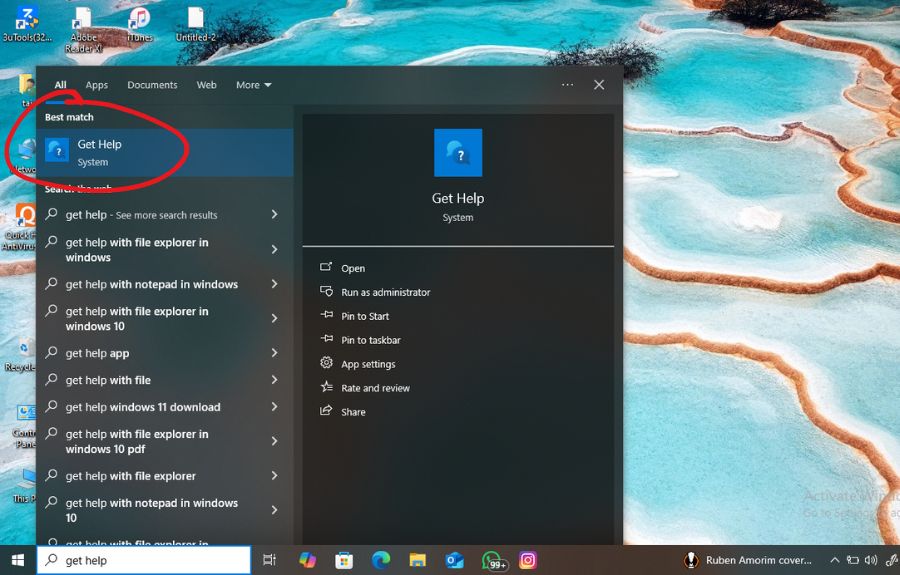Viewport: 900px width, 575px height.
Task: Click the volume speaker icon in system tray
Action: [871, 560]
